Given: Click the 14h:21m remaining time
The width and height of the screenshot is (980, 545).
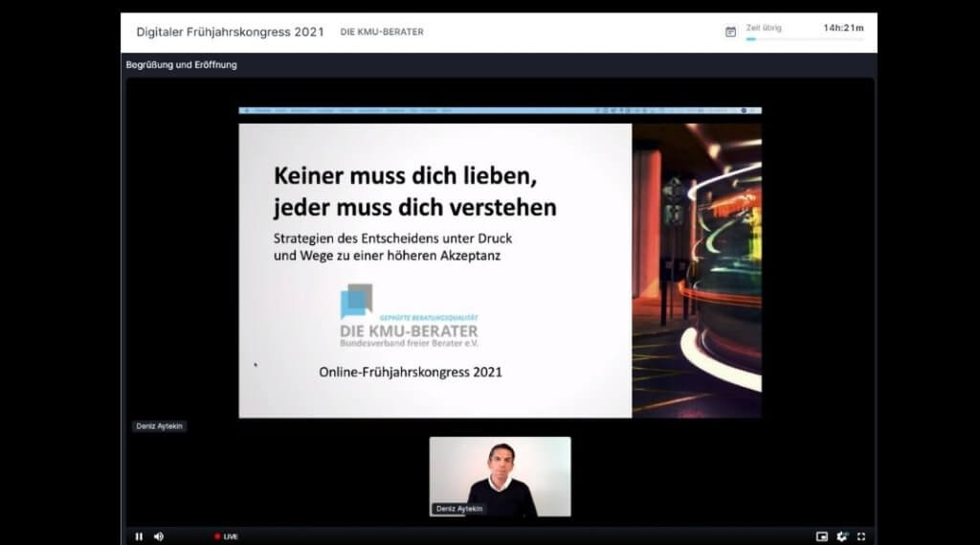Looking at the screenshot, I should (843, 28).
